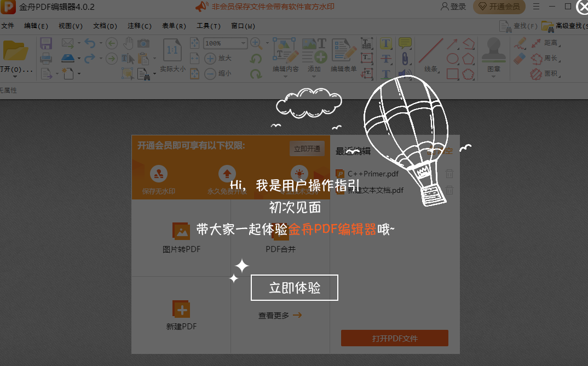Select the oval shape tool
Viewport: 588px width, 366px height.
click(x=453, y=59)
